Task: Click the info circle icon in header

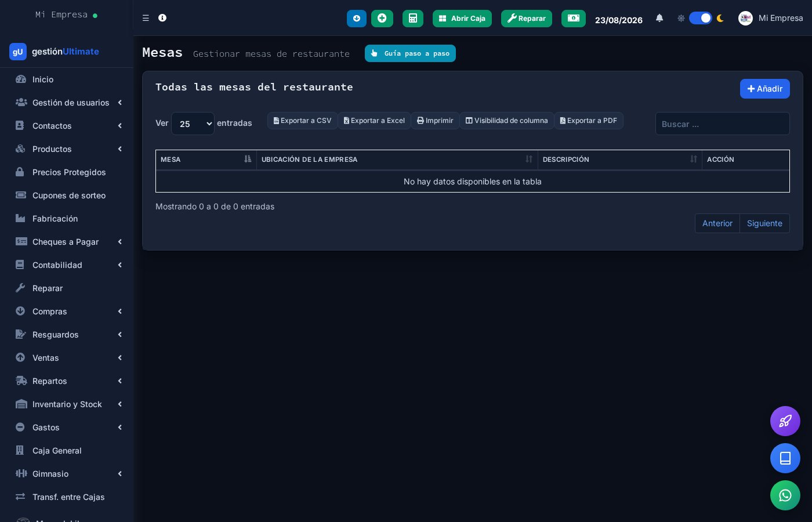Action: click(x=162, y=18)
